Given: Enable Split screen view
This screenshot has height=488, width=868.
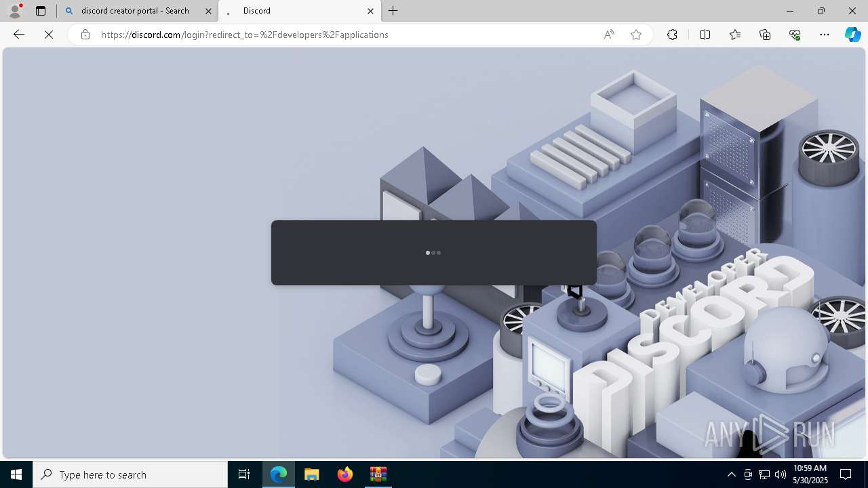Looking at the screenshot, I should 705,35.
